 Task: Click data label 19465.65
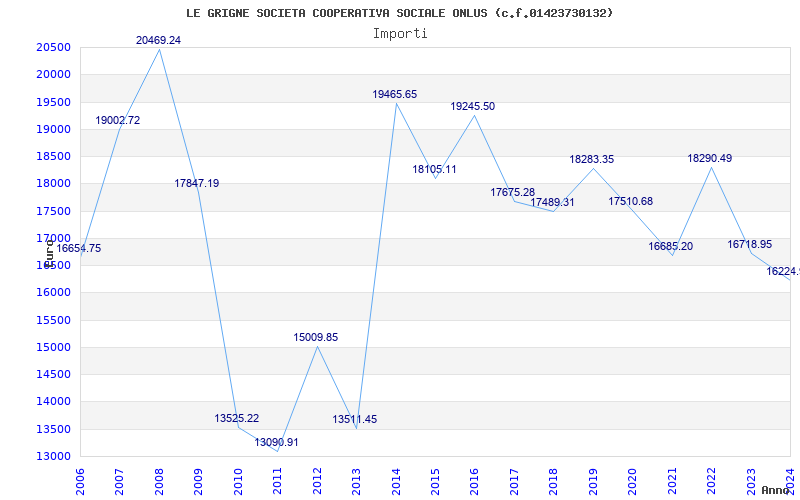[x=394, y=94]
